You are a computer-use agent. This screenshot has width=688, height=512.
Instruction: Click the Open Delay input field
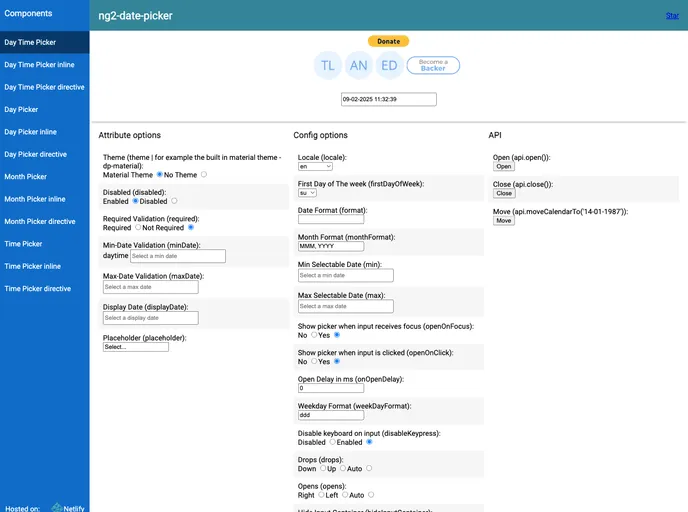pyautogui.click(x=331, y=388)
